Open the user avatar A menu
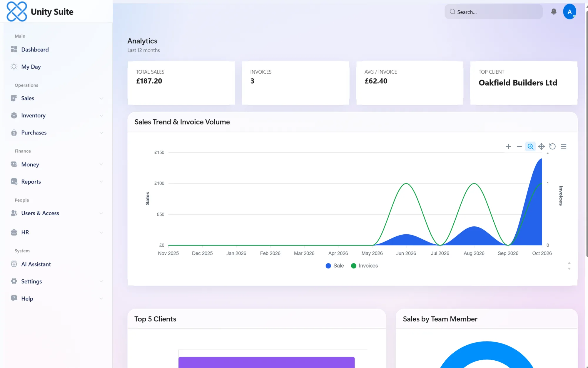 pos(569,12)
